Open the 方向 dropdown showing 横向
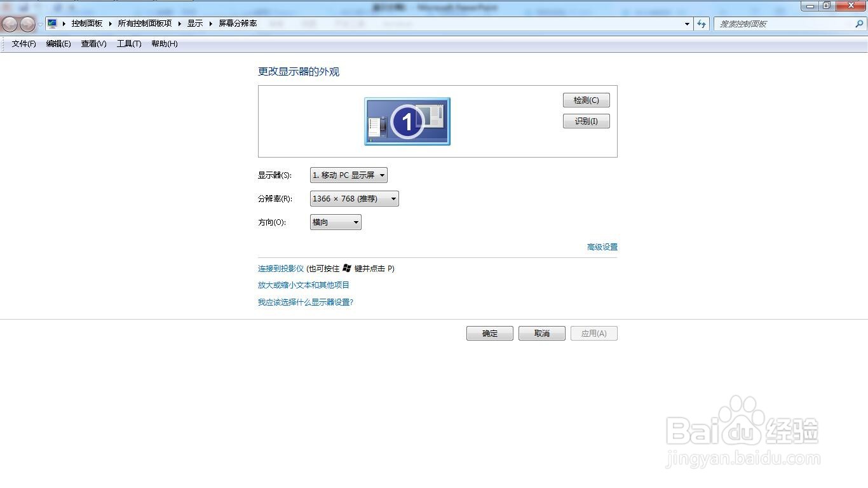The width and height of the screenshot is (868, 488). 336,222
